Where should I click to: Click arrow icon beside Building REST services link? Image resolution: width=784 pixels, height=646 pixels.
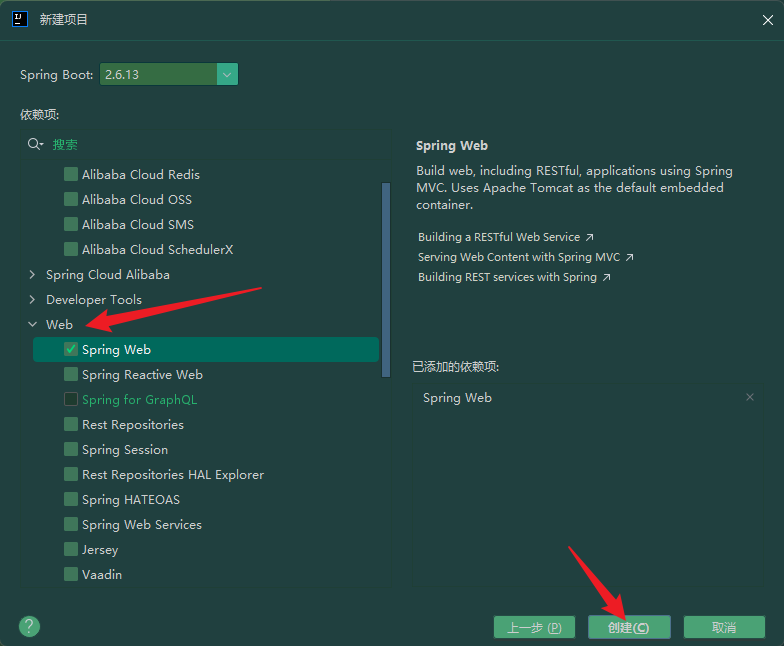click(x=606, y=277)
